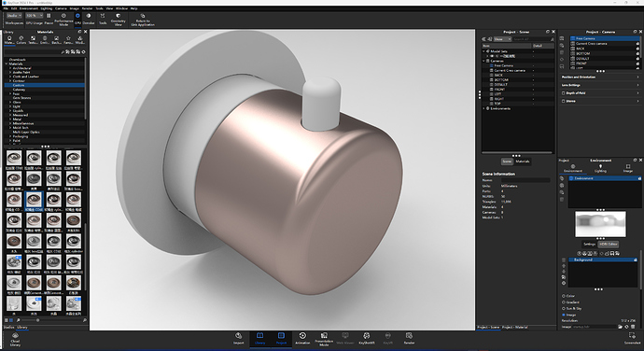Enable Performance Mode in the toolbar
The height and width of the screenshot is (351, 644).
(63, 20)
